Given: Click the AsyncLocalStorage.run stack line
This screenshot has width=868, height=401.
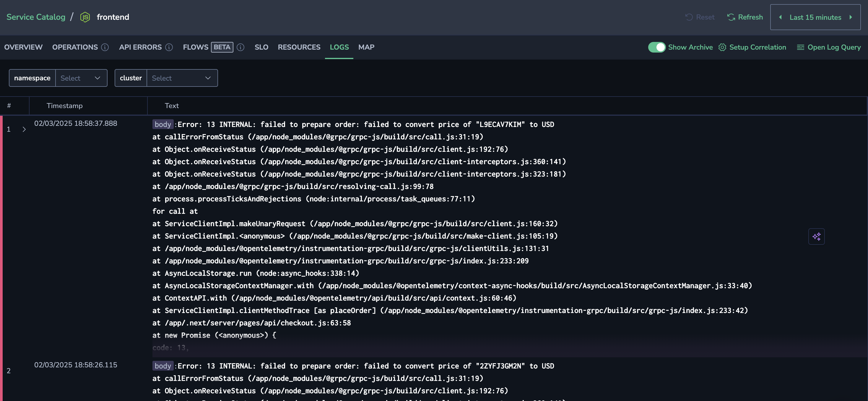Looking at the screenshot, I should (256, 273).
